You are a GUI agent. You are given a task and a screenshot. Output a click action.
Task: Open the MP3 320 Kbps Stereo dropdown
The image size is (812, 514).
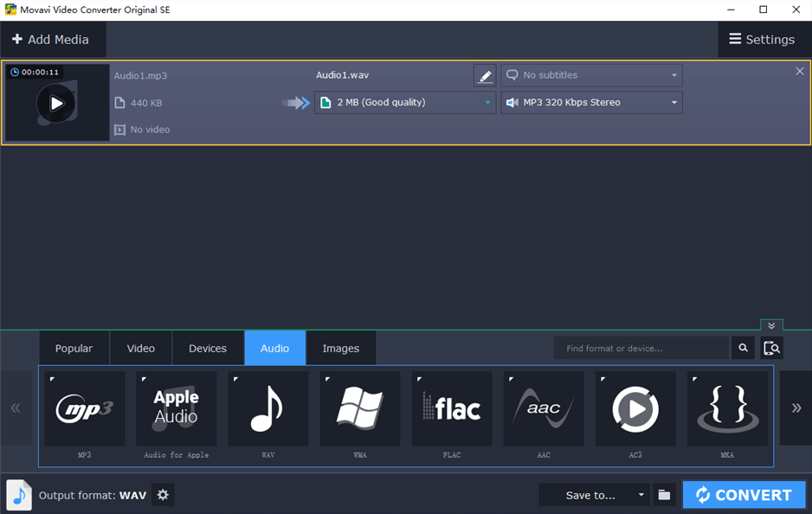pyautogui.click(x=591, y=102)
